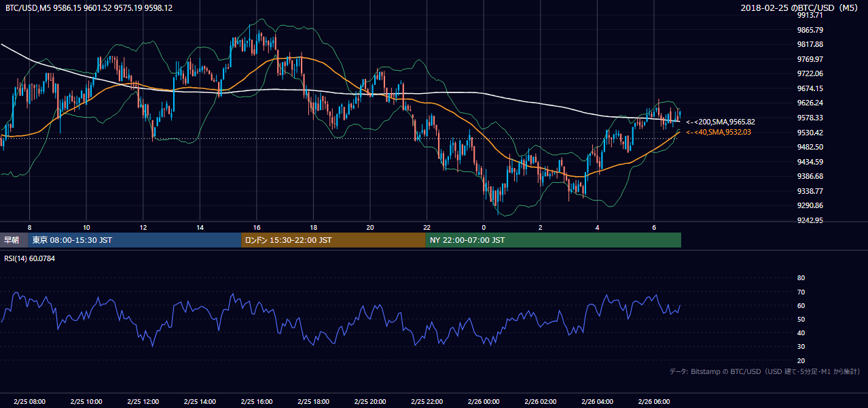Click hour tick 16 under the price chart
Image resolution: width=868 pixels, height=408 pixels.
pyautogui.click(x=257, y=227)
